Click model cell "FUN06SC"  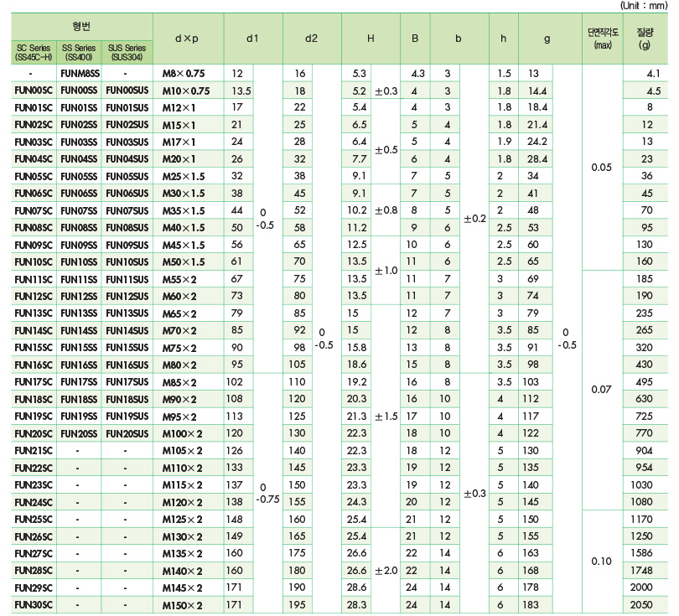tap(34, 194)
